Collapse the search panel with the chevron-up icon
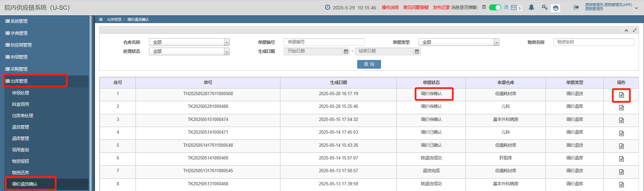 (x=626, y=30)
